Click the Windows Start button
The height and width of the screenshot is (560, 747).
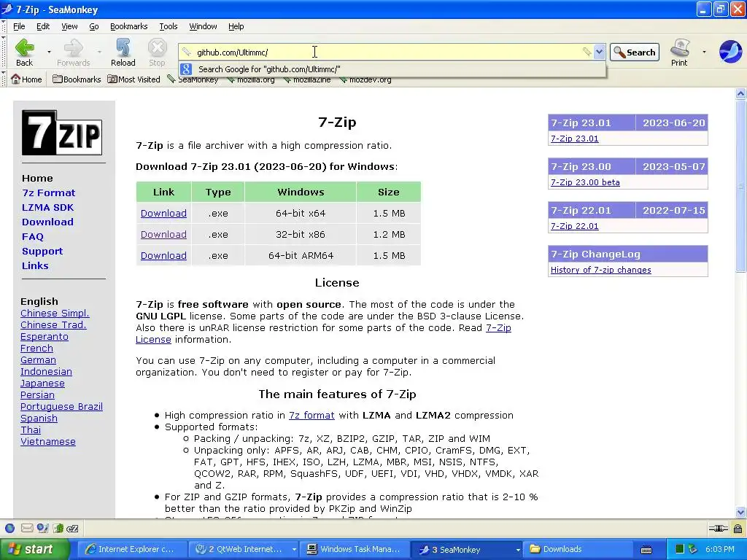(34, 549)
